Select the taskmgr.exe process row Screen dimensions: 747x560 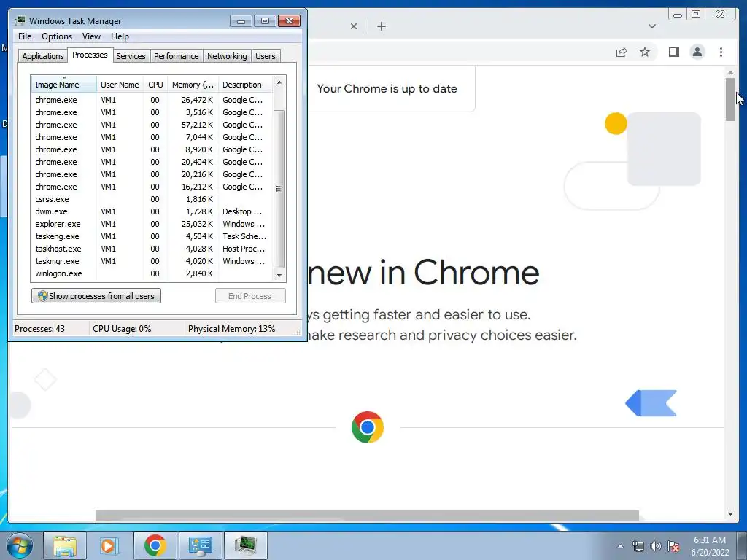coord(152,261)
